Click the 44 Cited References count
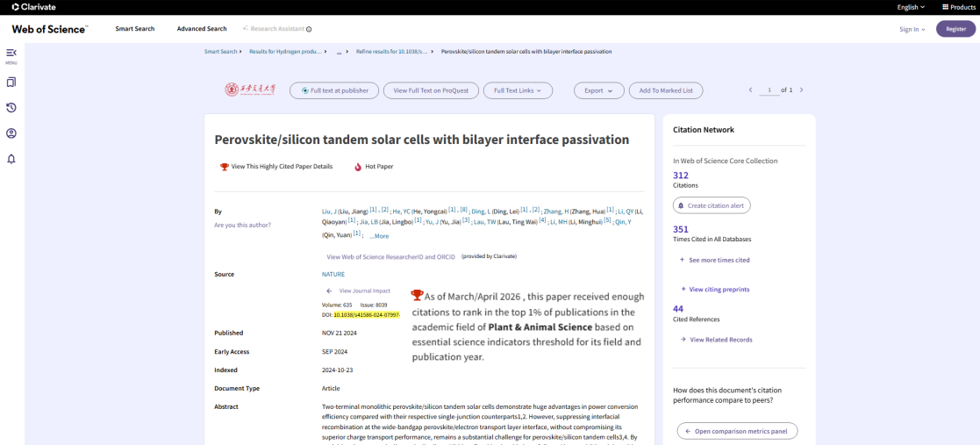Viewport: 980px width, 445px height. click(x=678, y=309)
